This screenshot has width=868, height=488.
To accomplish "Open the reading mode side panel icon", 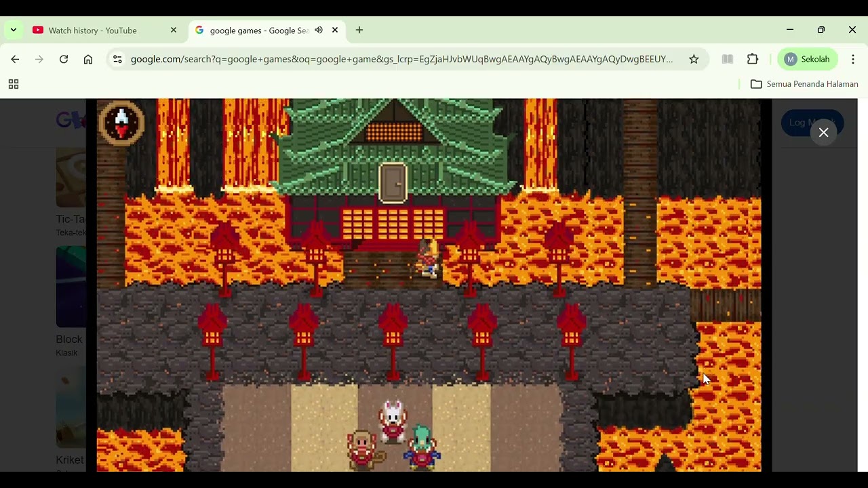I will (728, 60).
